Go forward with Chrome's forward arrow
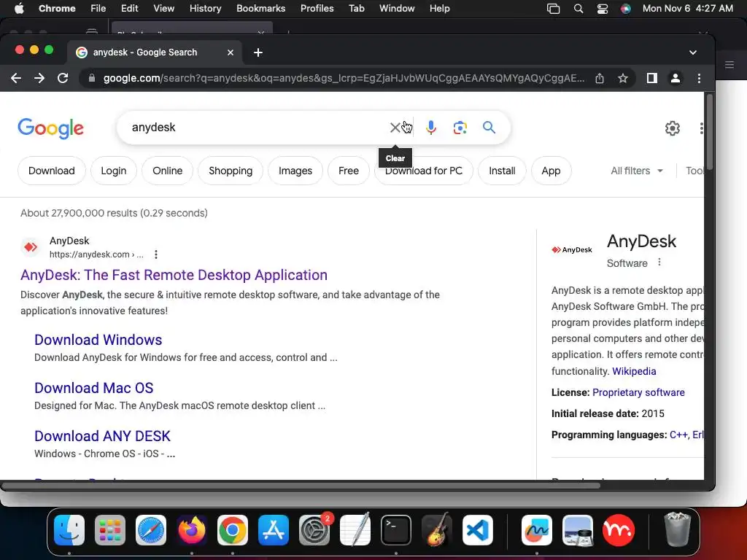This screenshot has width=747, height=560. (x=39, y=78)
